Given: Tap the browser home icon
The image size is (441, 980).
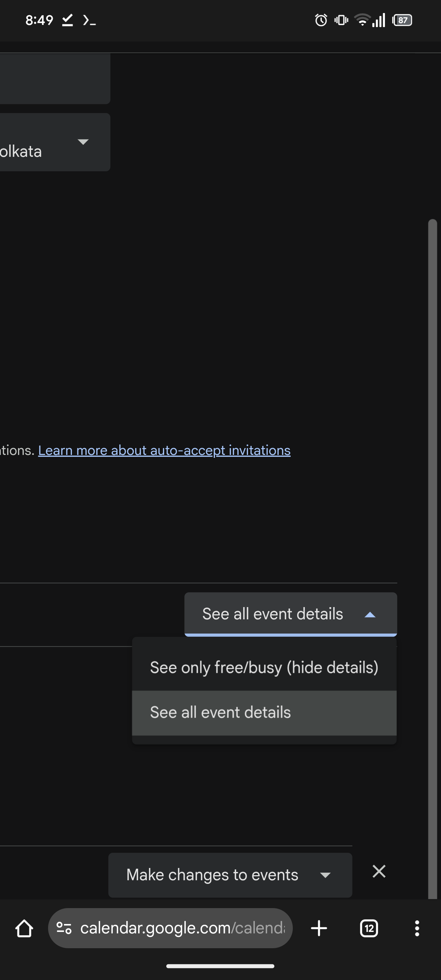Looking at the screenshot, I should (24, 928).
